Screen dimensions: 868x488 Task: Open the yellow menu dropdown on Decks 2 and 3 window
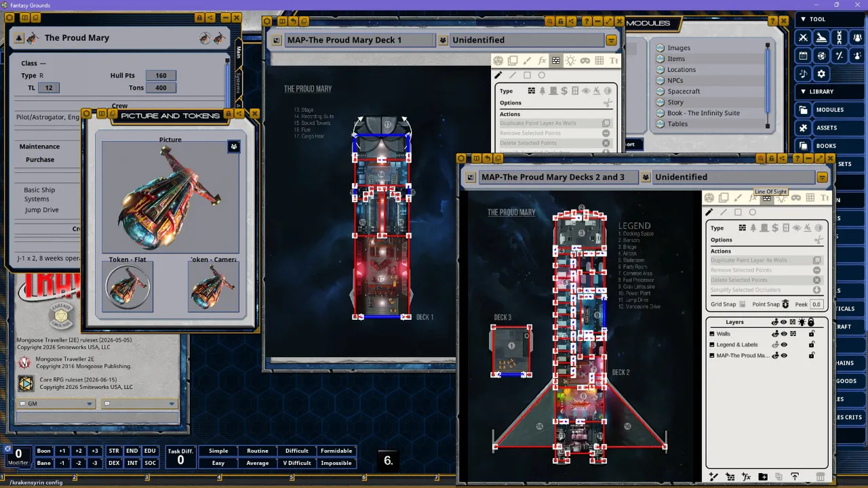point(822,178)
